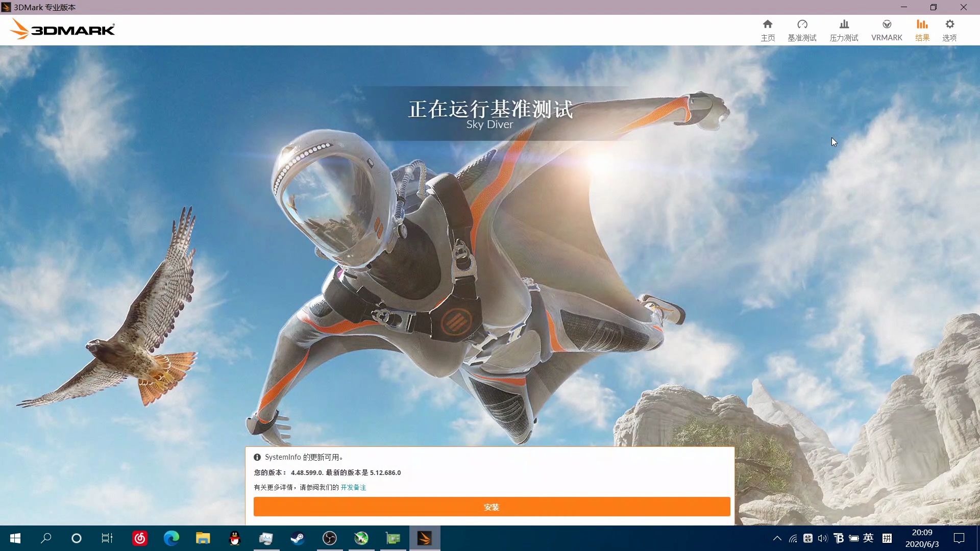
Task: Open Windows taskbar search
Action: pos(46,538)
